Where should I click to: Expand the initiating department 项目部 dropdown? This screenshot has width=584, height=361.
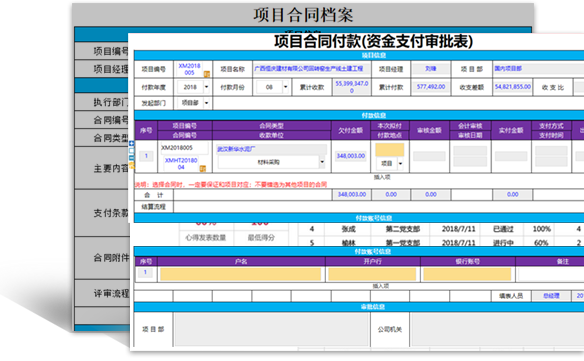pyautogui.click(x=206, y=103)
